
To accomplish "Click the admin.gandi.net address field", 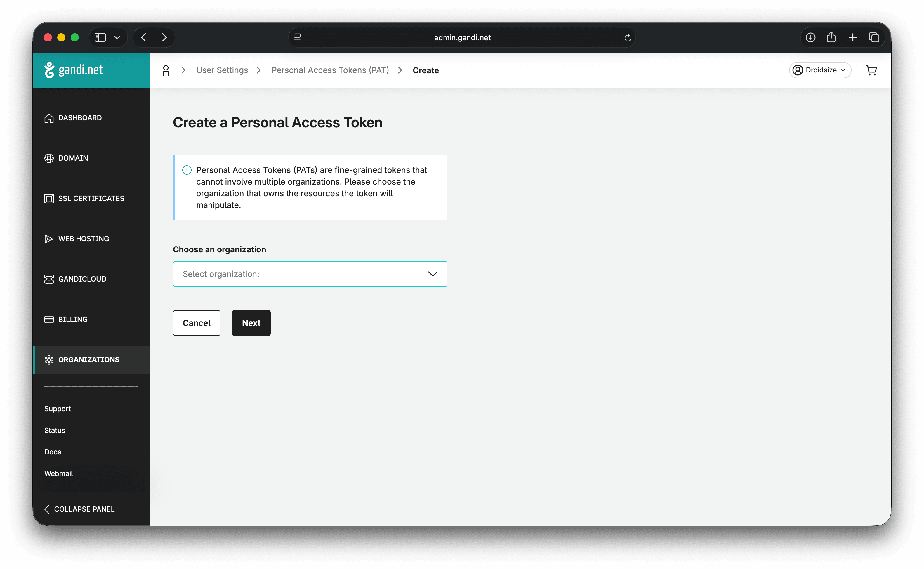I will [x=462, y=38].
